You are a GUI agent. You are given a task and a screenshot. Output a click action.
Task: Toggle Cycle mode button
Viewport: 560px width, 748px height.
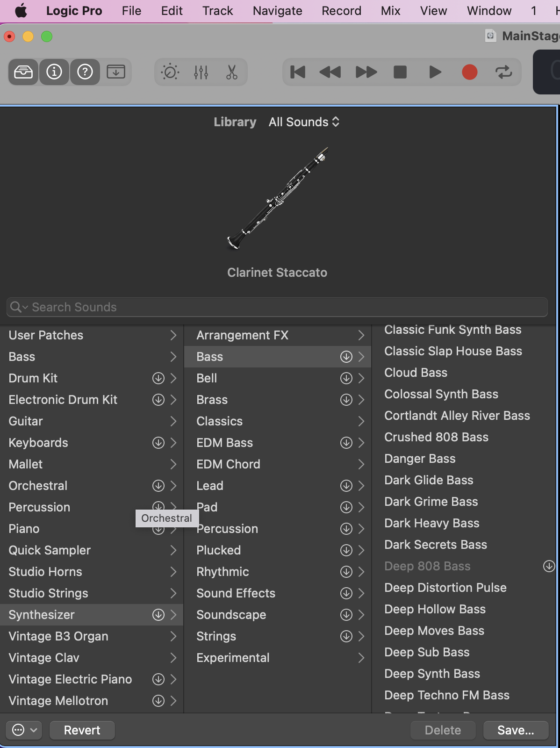point(504,72)
